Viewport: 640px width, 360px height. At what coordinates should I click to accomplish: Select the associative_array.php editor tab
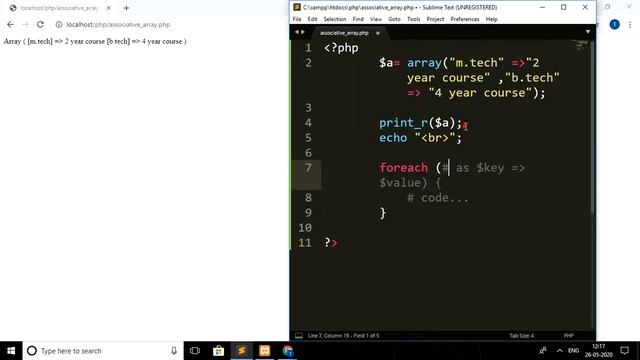344,33
